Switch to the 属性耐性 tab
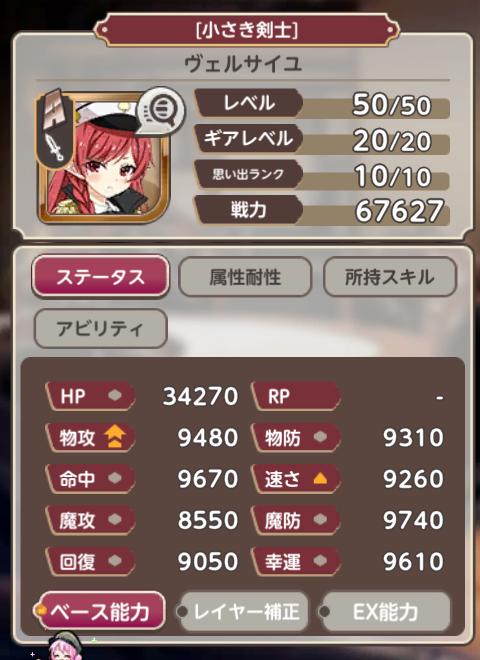The height and width of the screenshot is (660, 480). [x=245, y=277]
